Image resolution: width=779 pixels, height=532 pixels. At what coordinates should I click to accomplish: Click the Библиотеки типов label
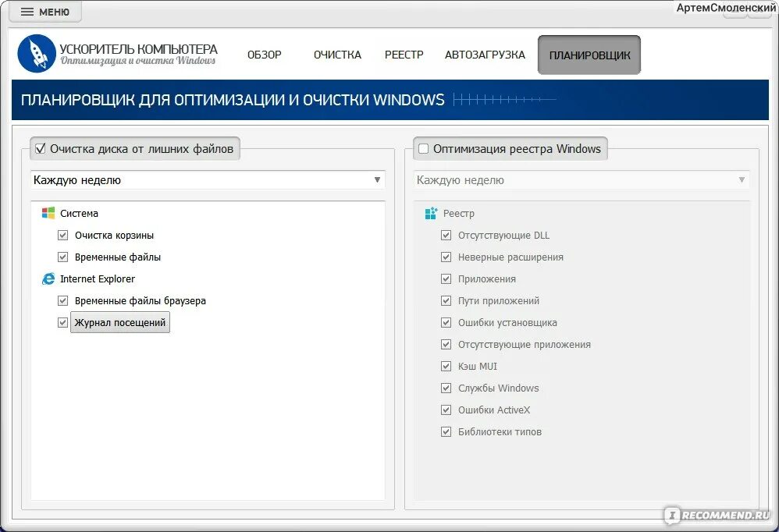pos(500,431)
